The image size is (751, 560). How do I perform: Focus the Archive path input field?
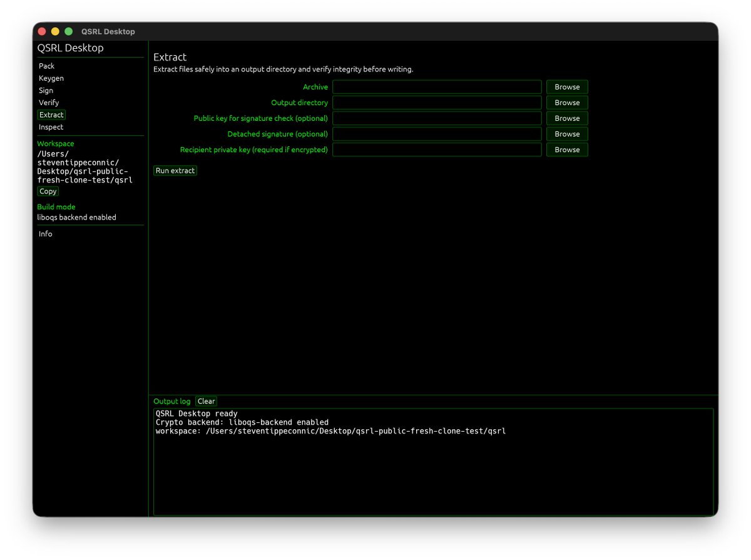pyautogui.click(x=437, y=87)
